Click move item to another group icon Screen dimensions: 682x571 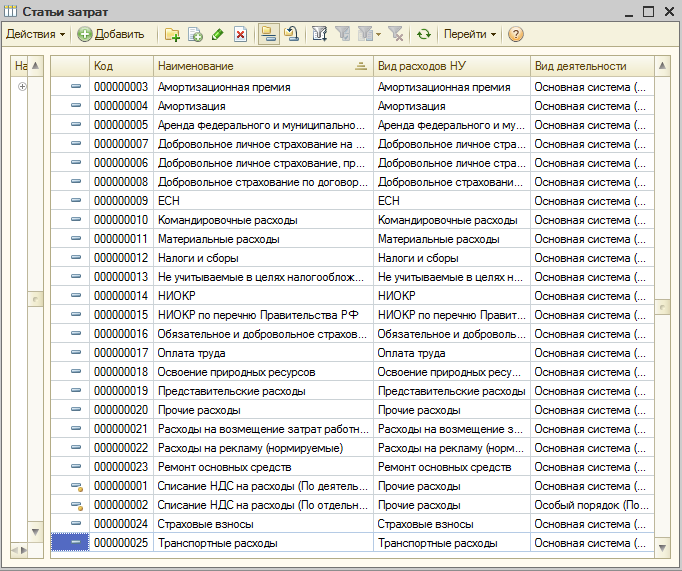point(291,34)
